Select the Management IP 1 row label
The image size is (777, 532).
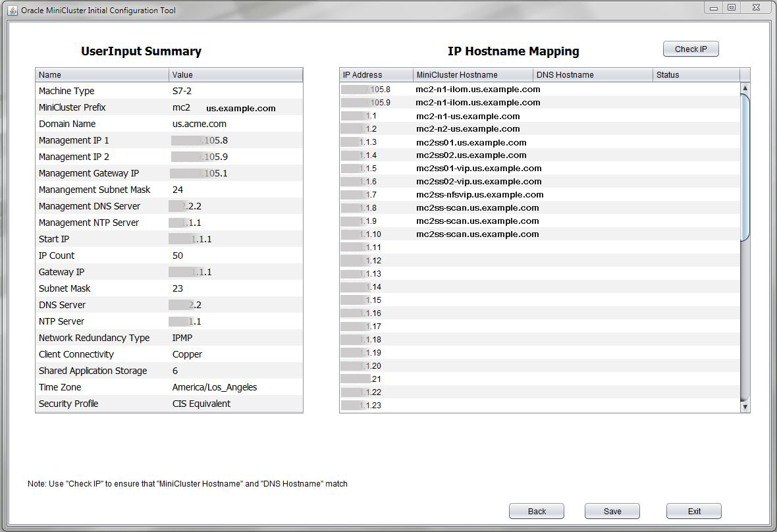[x=74, y=140]
